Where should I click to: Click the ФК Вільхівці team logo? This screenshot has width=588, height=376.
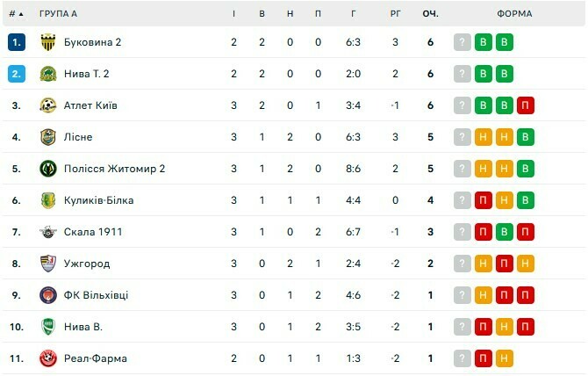point(47,295)
